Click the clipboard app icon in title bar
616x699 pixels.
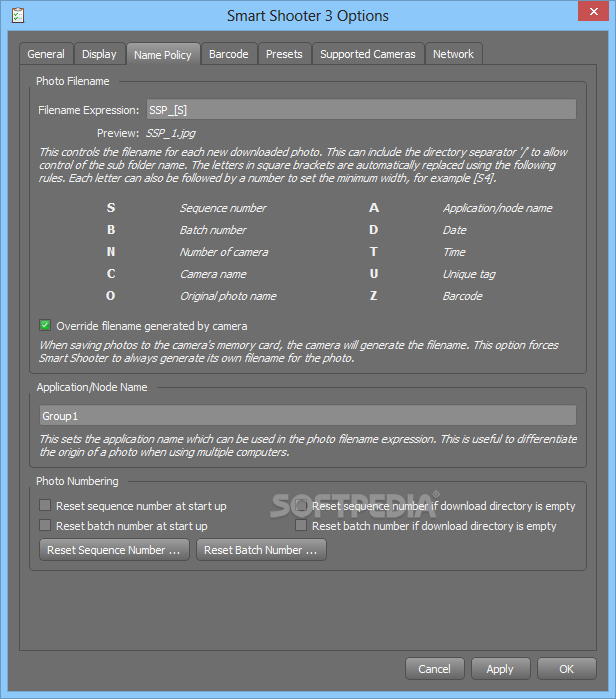pyautogui.click(x=18, y=16)
